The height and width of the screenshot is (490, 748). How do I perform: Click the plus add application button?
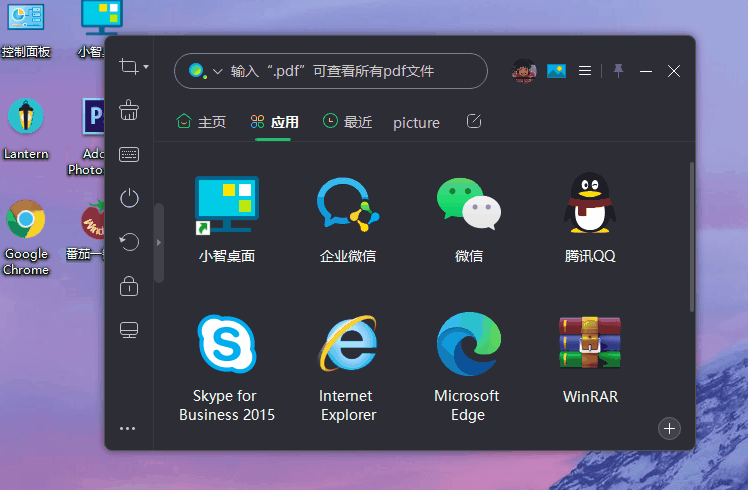[x=669, y=428]
